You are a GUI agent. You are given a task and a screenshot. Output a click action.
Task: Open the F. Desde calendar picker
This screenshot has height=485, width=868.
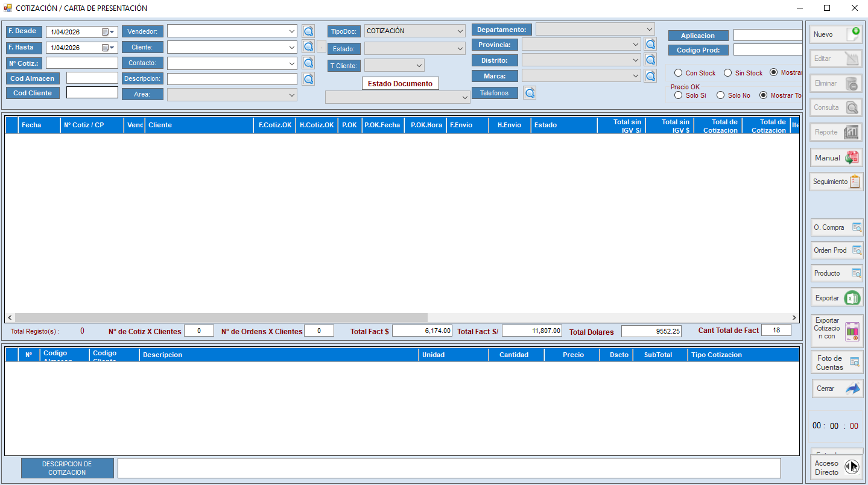click(108, 32)
